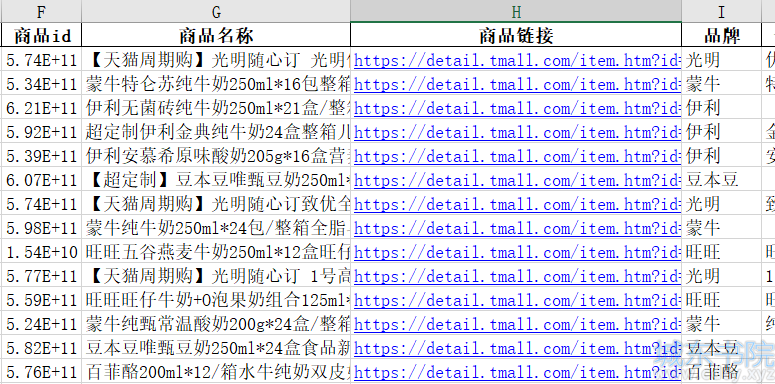Select product id cell 5.77E+11

42,276
